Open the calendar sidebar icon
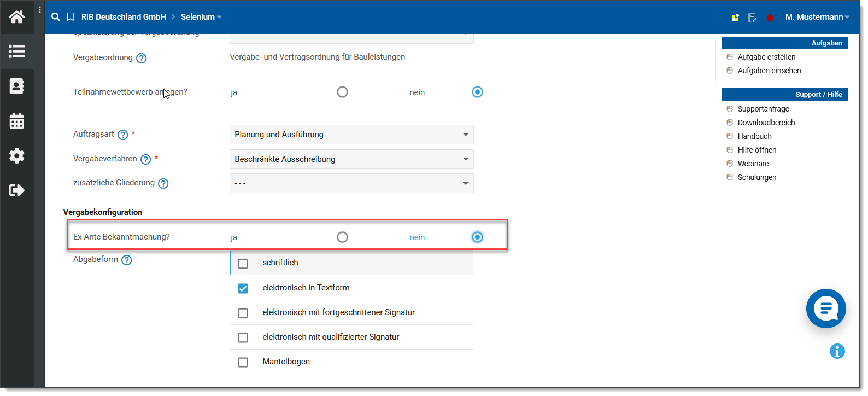 click(16, 121)
